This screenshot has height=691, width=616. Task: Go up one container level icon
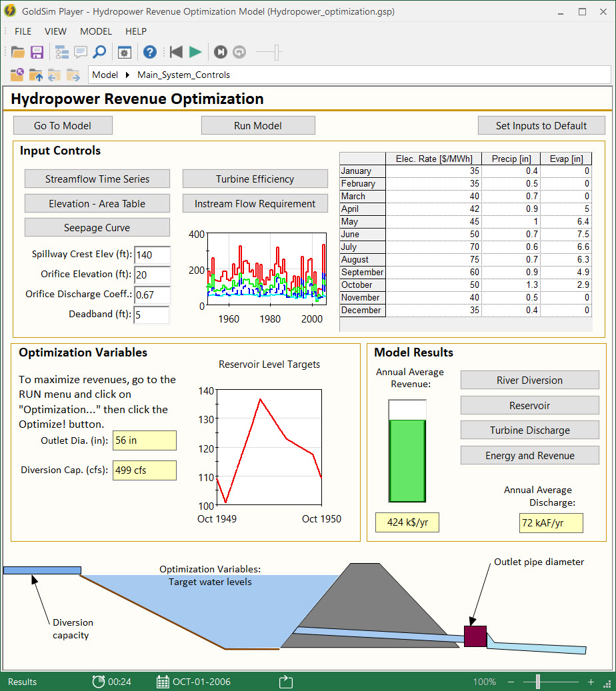[x=36, y=75]
